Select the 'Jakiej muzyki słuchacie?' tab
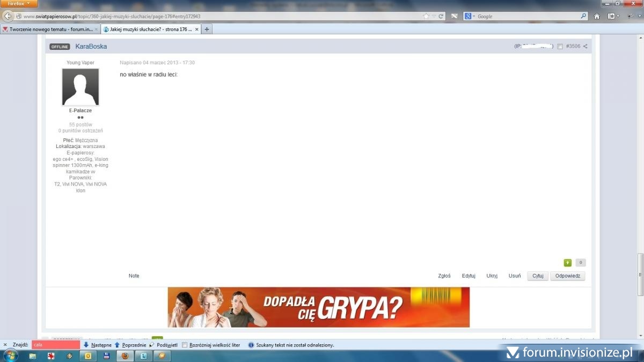 (x=148, y=29)
